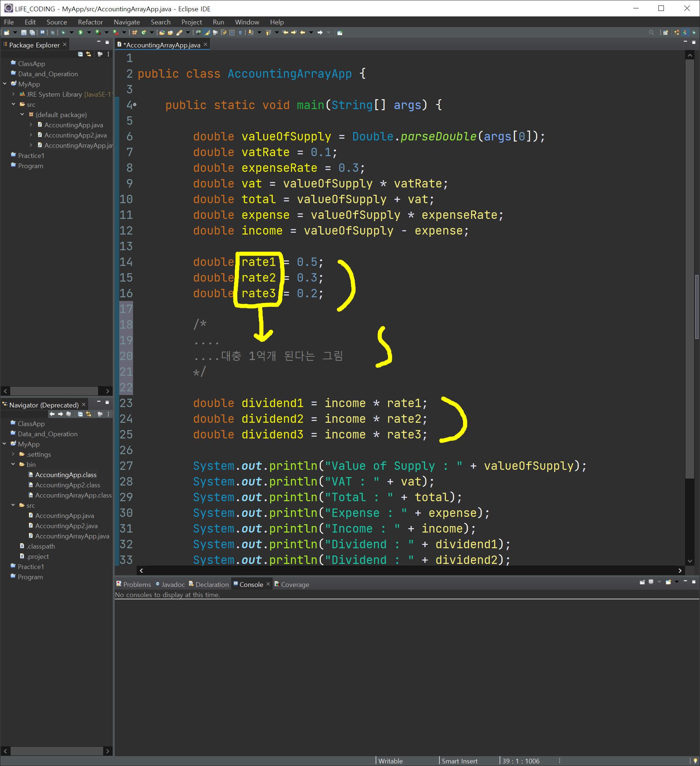Open Package Explorer view menu (three dots)
This screenshot has width=700, height=766.
pyautogui.click(x=109, y=54)
